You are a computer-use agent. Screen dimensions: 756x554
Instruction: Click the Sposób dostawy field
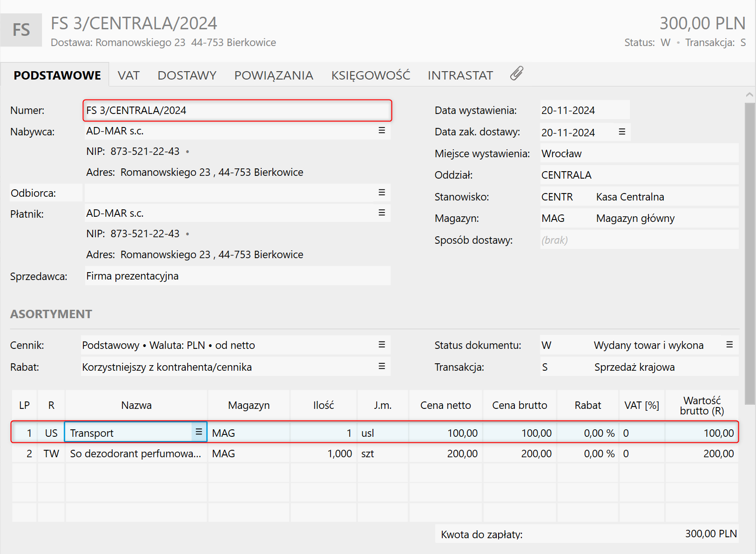[639, 240]
